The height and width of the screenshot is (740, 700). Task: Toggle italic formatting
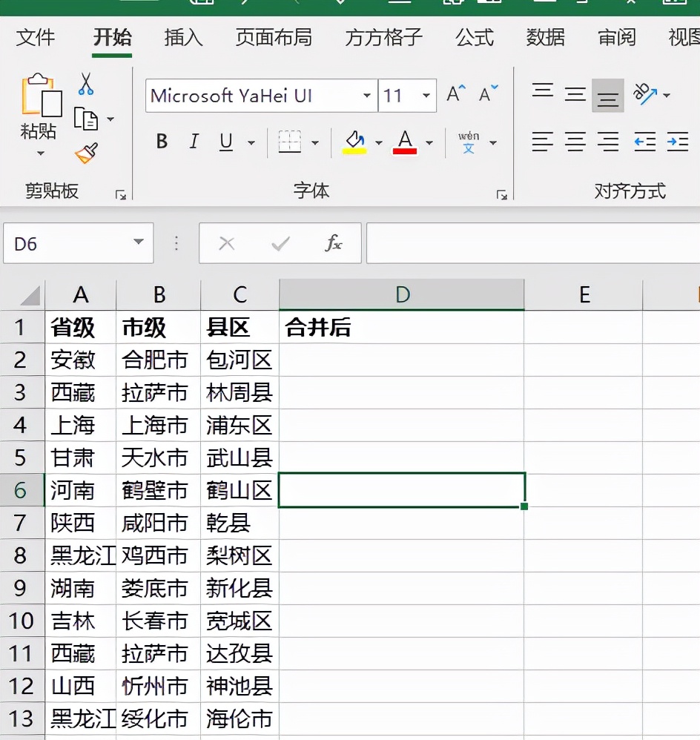point(194,142)
